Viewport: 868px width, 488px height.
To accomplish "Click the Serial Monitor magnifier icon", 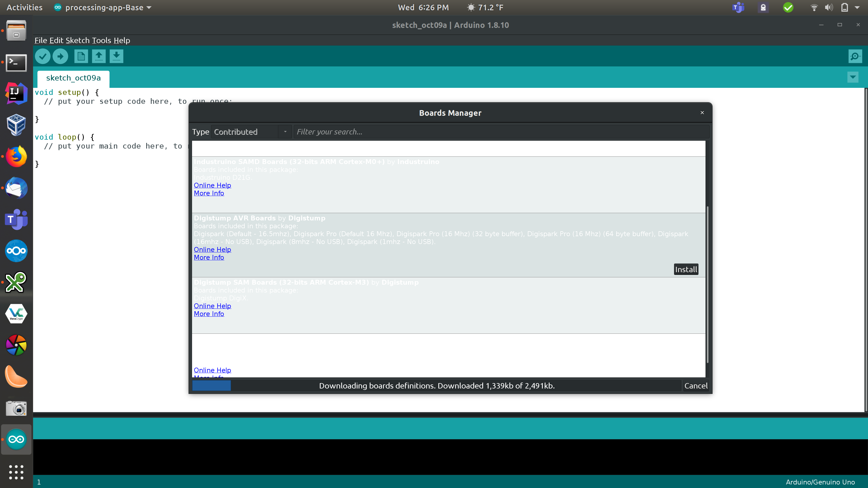I will click(x=855, y=56).
